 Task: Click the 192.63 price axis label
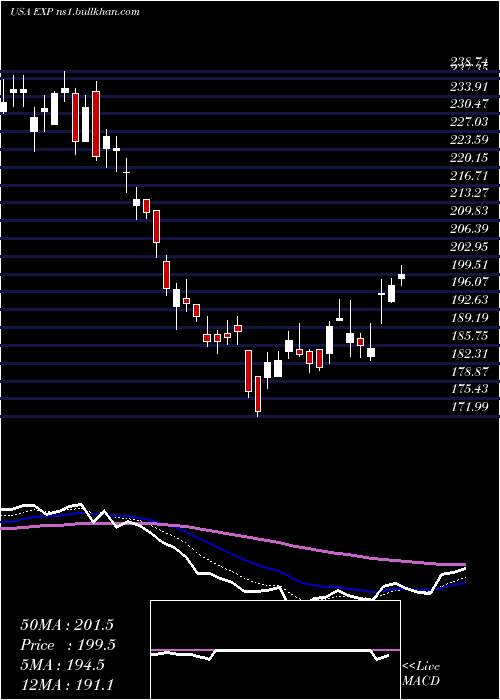[469, 300]
